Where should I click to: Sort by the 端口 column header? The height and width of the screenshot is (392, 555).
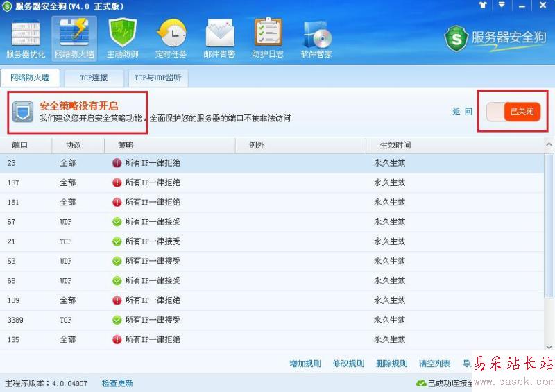[26, 145]
